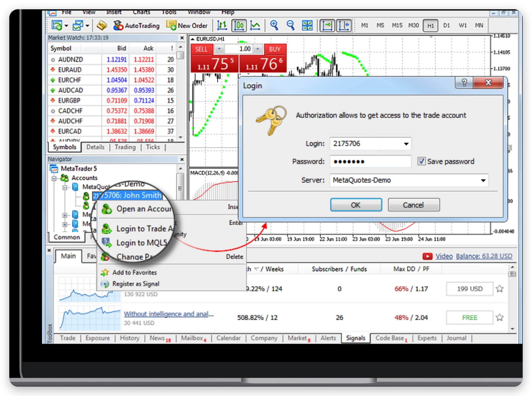
Task: Open the Login account number dropdown
Action: (406, 144)
